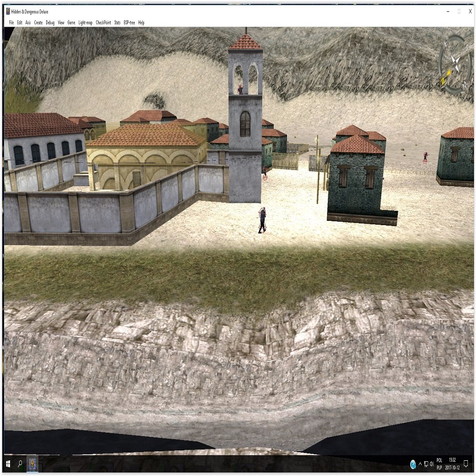Open the Light-map menu
476x476 pixels.
85,22
